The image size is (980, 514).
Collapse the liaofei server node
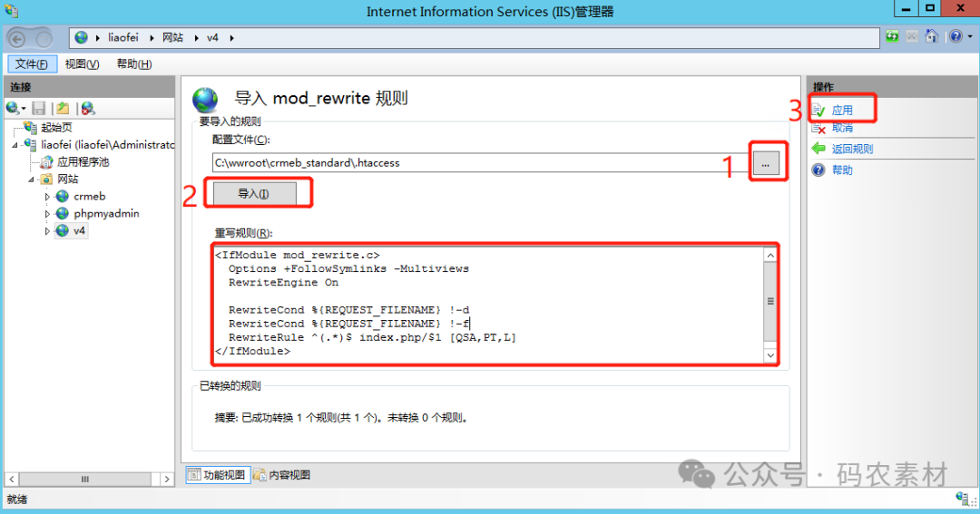15,145
